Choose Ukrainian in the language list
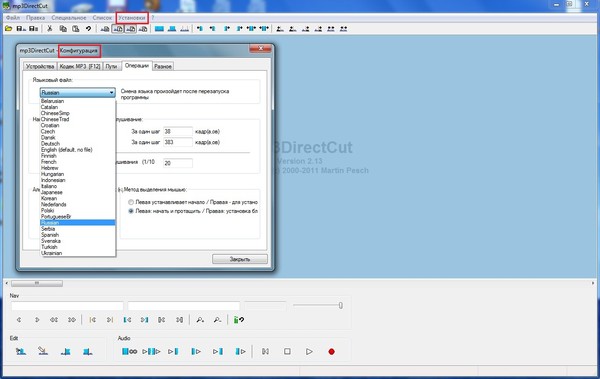 (x=78, y=253)
